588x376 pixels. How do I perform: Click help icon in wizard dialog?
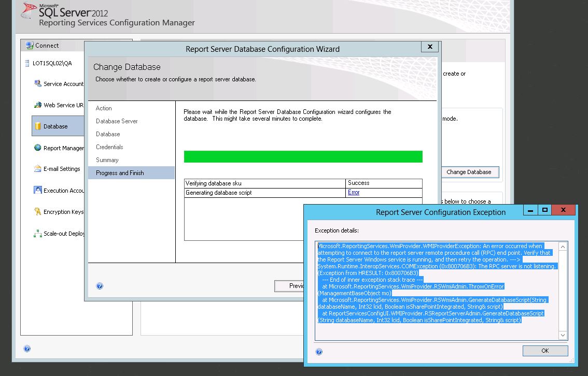pyautogui.click(x=100, y=286)
